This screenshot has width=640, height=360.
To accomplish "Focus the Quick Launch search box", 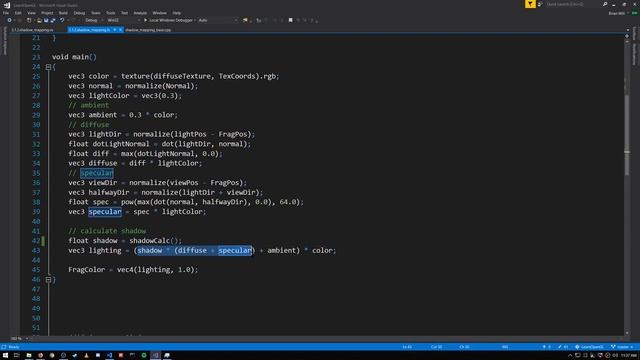I will (573, 4).
